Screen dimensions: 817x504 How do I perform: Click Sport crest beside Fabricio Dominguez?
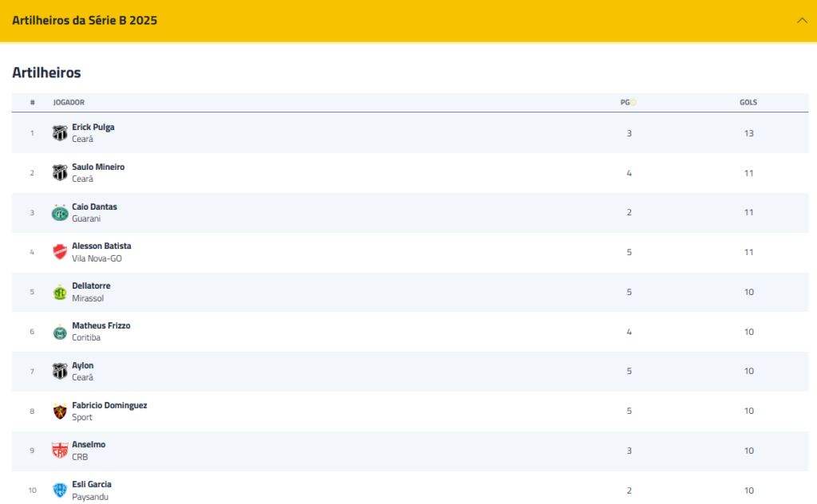tap(60, 411)
